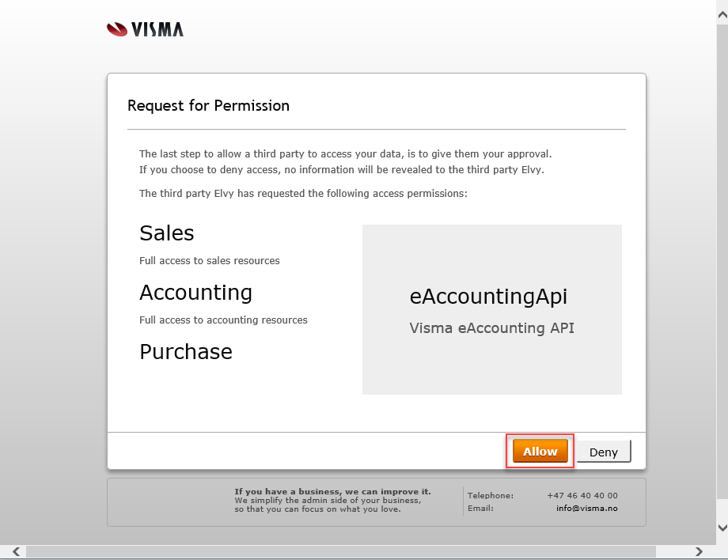728x560 pixels.
Task: Click the telephone number +47 46 40 40 00
Action: tap(582, 495)
